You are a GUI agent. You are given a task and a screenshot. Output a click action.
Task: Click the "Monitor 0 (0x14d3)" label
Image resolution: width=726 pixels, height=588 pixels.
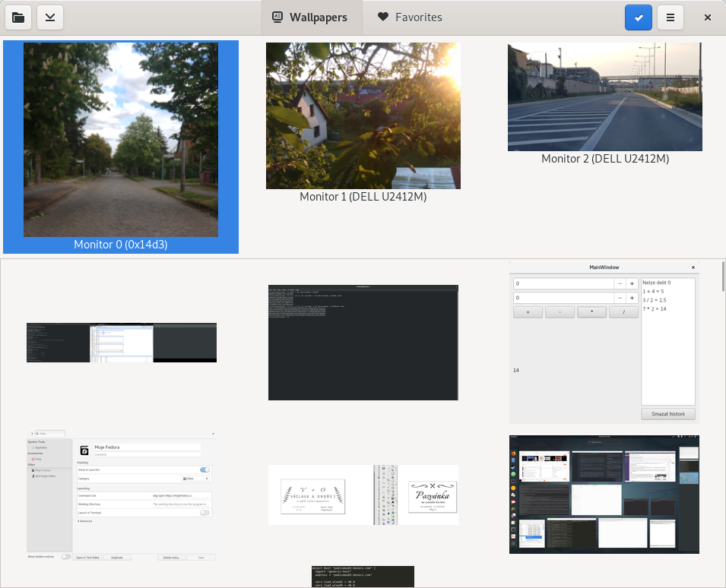pos(121,245)
